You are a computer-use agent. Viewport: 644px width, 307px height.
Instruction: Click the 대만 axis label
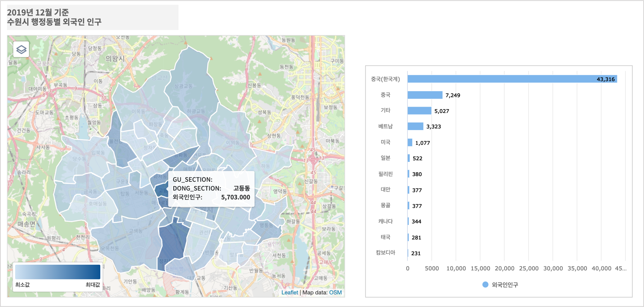pyautogui.click(x=385, y=190)
